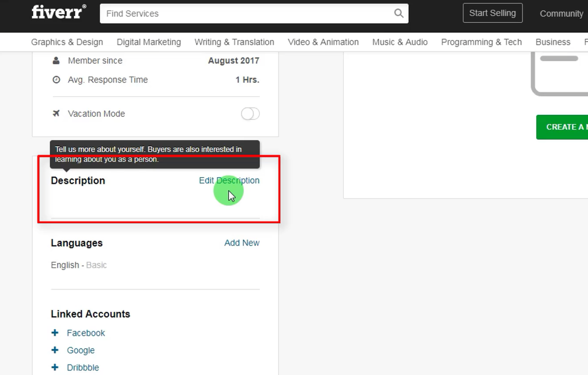Open Digital Marketing category
588x375 pixels.
149,42
